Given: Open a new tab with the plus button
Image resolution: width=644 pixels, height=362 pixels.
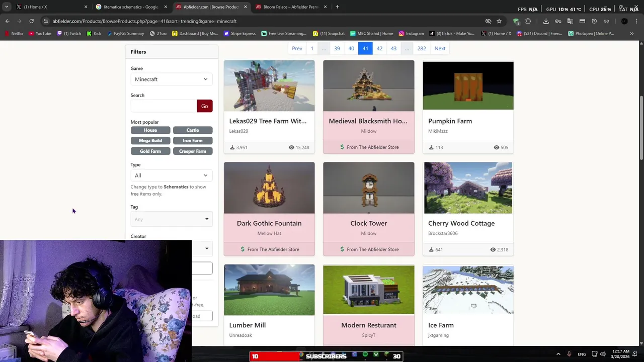Looking at the screenshot, I should [337, 7].
